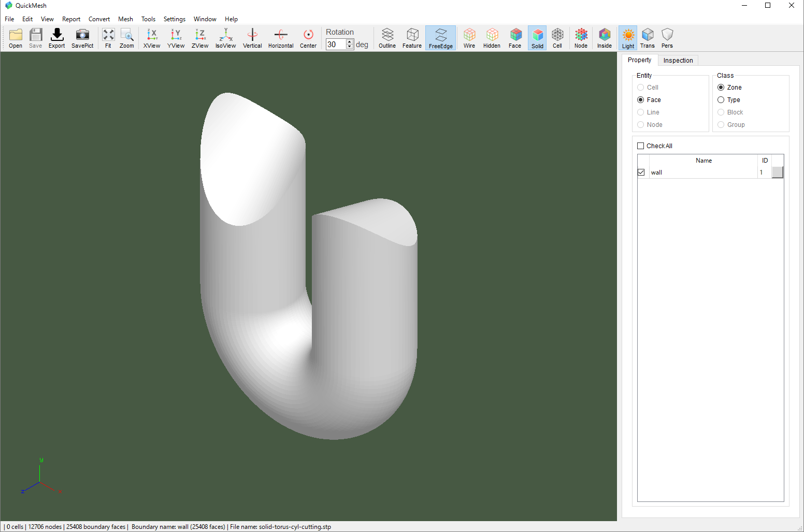Screen dimensions: 804x532
Task: Enable Feature edge display
Action: tap(412, 38)
